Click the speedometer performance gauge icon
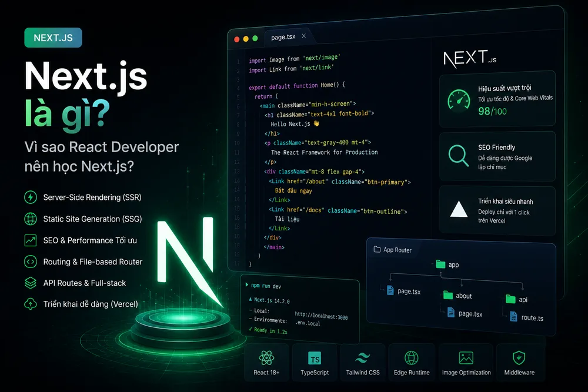 (x=459, y=100)
